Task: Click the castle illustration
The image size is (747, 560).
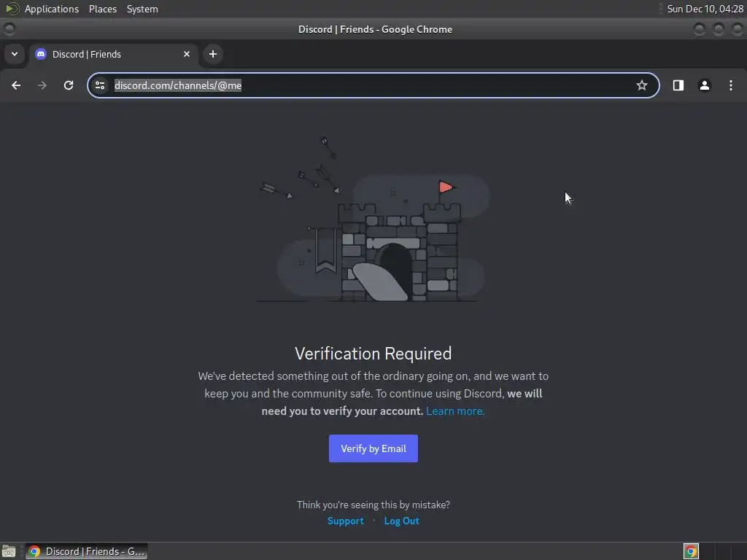Action: [373, 219]
